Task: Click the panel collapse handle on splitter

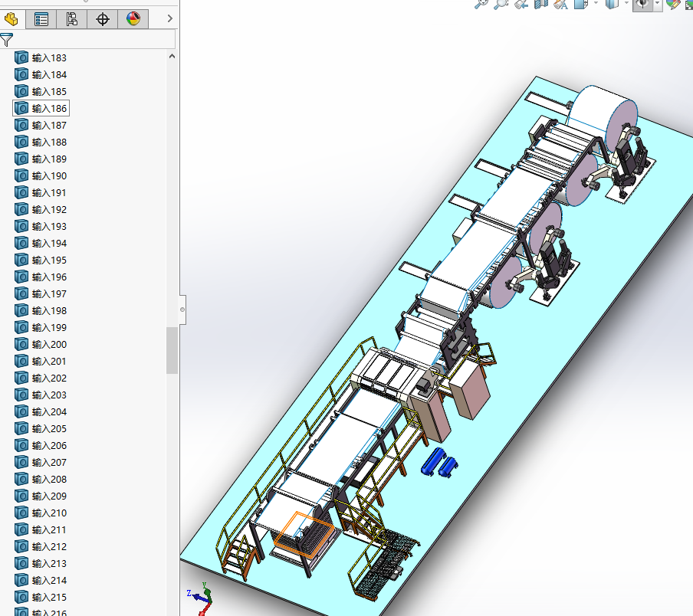Action: (182, 310)
